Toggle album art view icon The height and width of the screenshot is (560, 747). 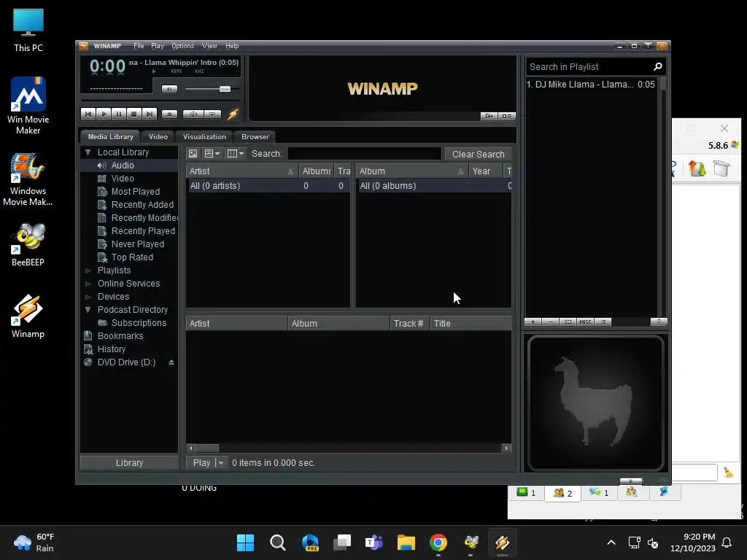pos(193,154)
